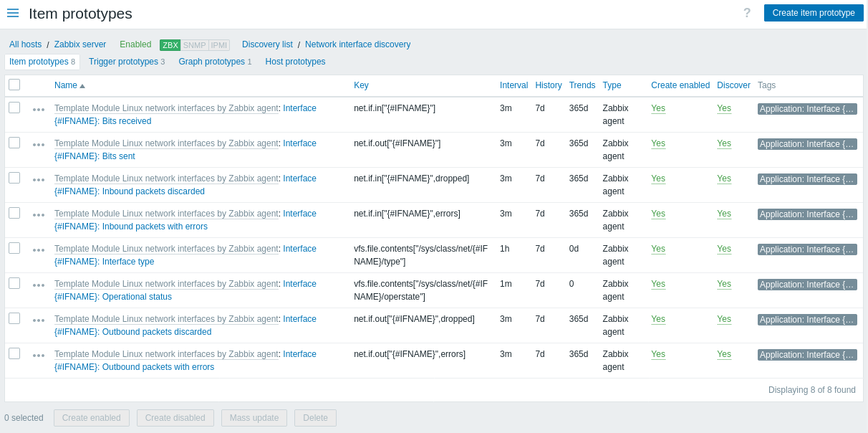The width and height of the screenshot is (868, 433).
Task: Open the Zabbix server breadcrumb link
Action: pos(80,44)
